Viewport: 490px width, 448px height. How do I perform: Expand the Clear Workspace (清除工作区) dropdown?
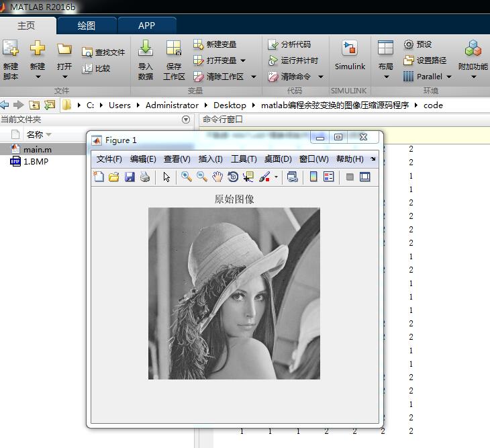pos(254,77)
